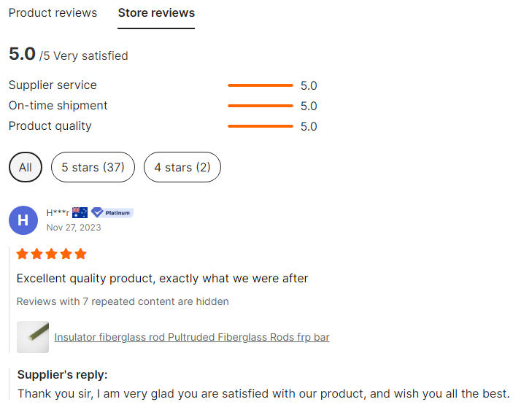532x410 pixels.
Task: Click the hidden repeated reviews notice
Action: (x=123, y=301)
